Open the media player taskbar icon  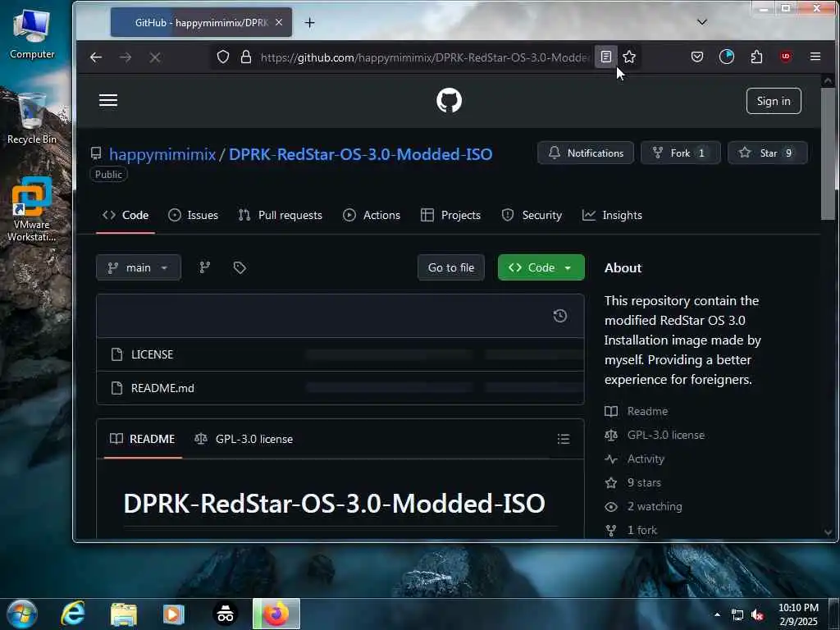tap(173, 614)
